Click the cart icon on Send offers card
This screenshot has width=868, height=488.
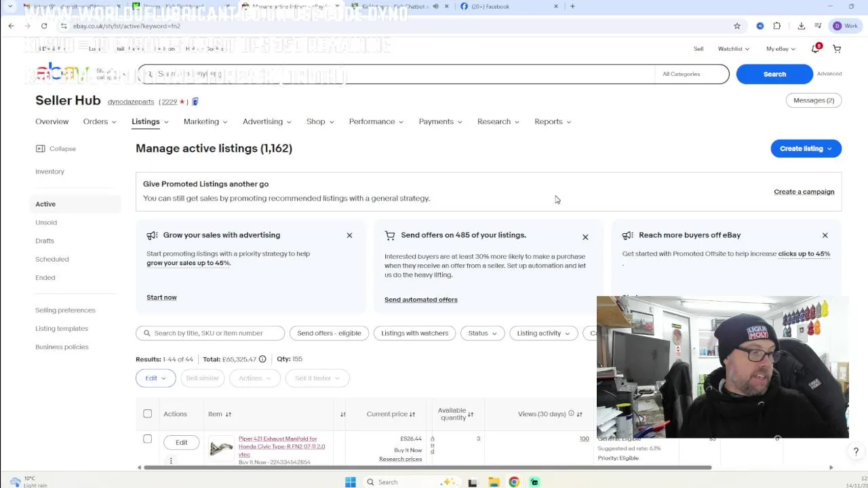tap(390, 235)
